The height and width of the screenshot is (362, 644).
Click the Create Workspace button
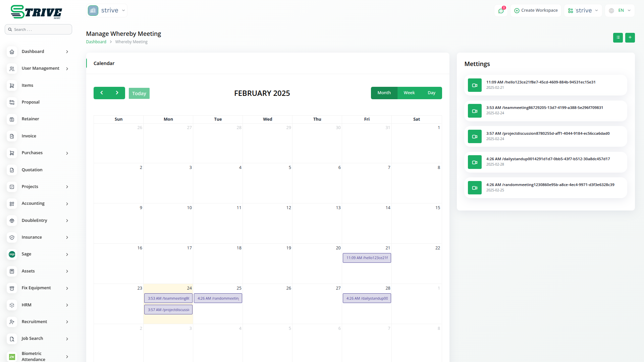pos(536,10)
